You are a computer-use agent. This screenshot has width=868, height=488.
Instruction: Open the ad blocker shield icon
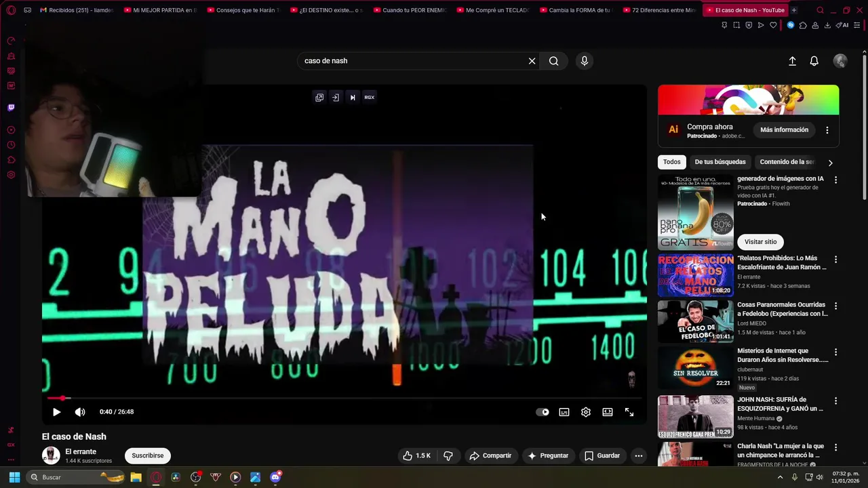(x=749, y=25)
